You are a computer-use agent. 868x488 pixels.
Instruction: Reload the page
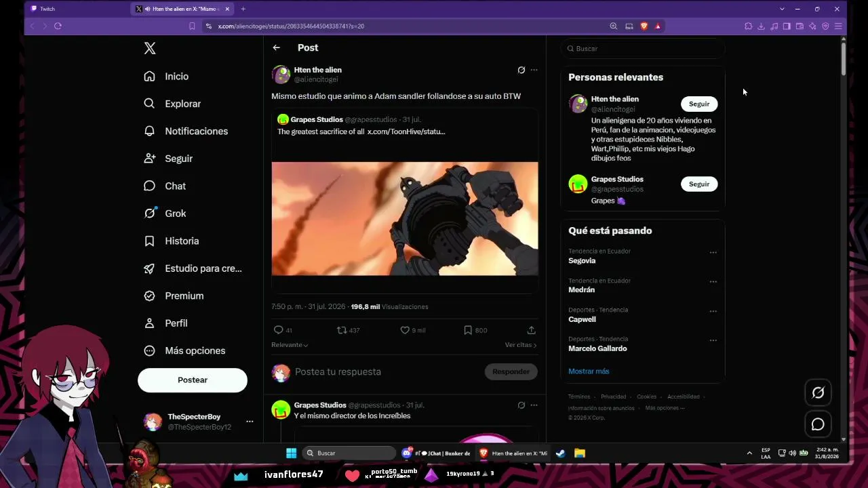pyautogui.click(x=58, y=26)
